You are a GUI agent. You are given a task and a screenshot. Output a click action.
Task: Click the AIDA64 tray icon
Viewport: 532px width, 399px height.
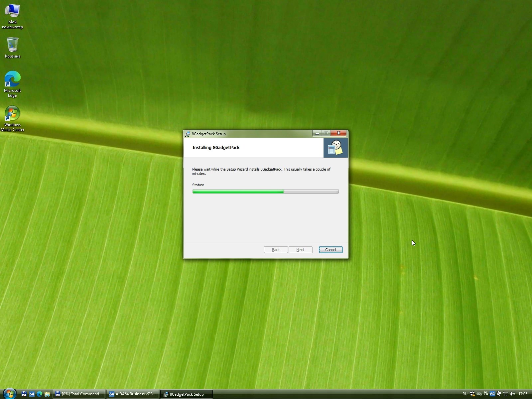[x=492, y=394]
